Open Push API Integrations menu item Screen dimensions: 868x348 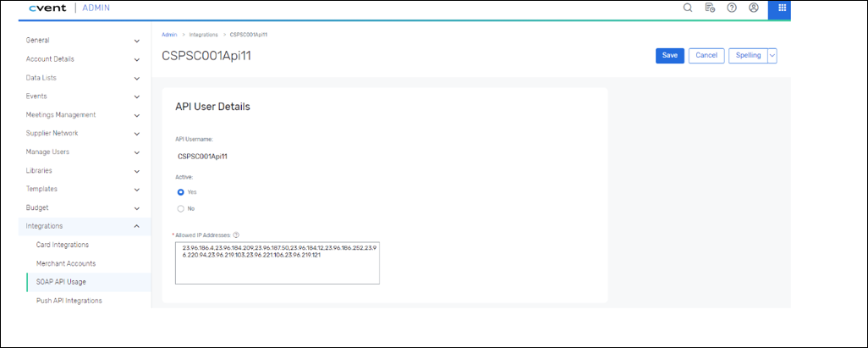(69, 301)
